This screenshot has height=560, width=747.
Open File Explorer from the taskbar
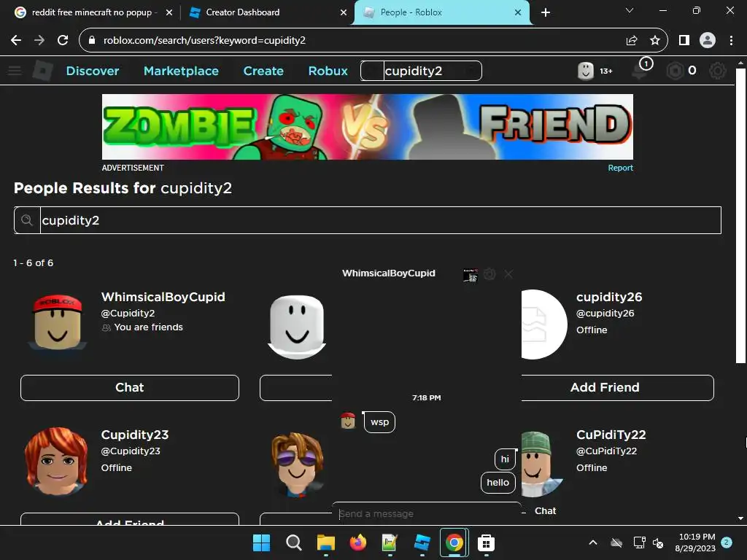point(326,542)
